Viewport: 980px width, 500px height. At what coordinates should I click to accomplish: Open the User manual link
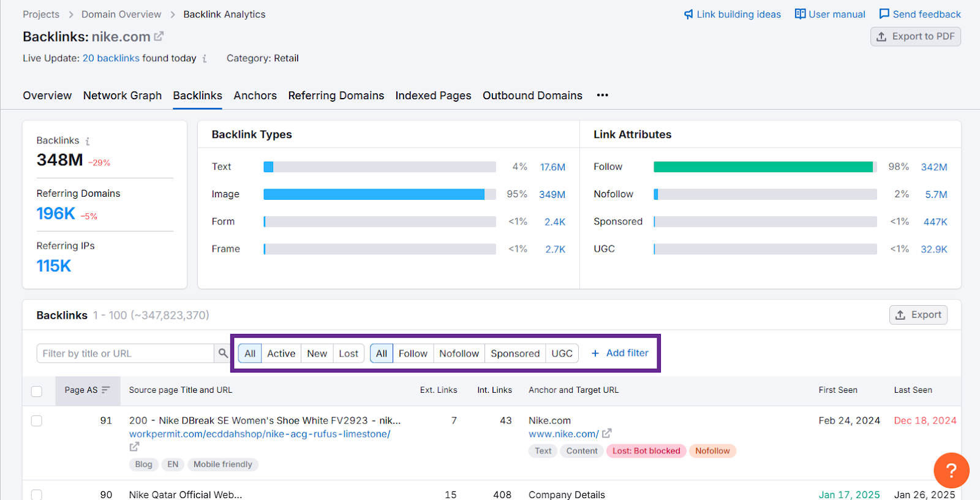coord(830,14)
